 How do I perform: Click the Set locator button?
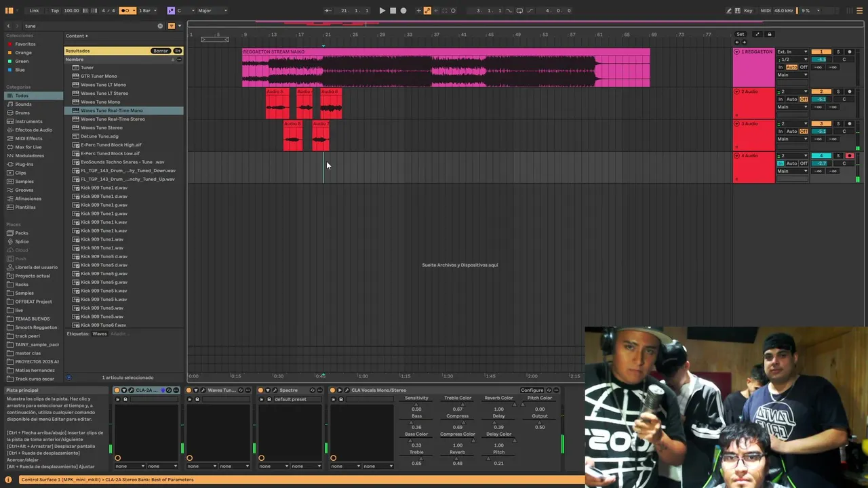point(740,34)
